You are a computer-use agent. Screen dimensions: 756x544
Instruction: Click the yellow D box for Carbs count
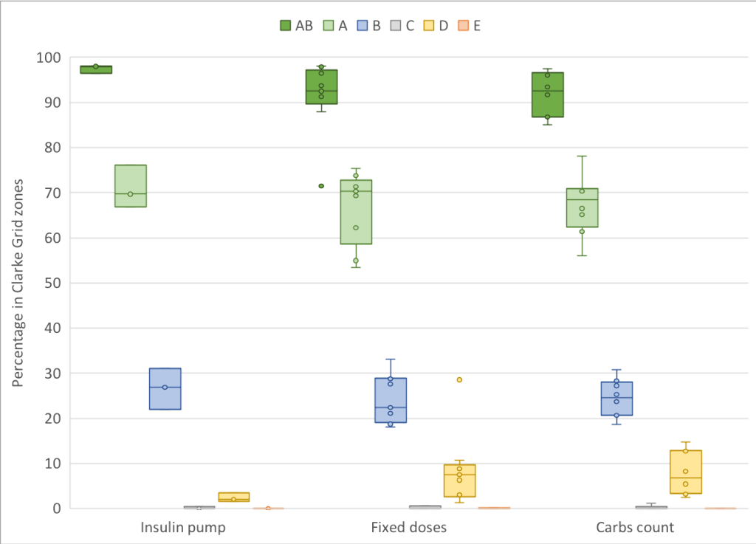coord(685,472)
